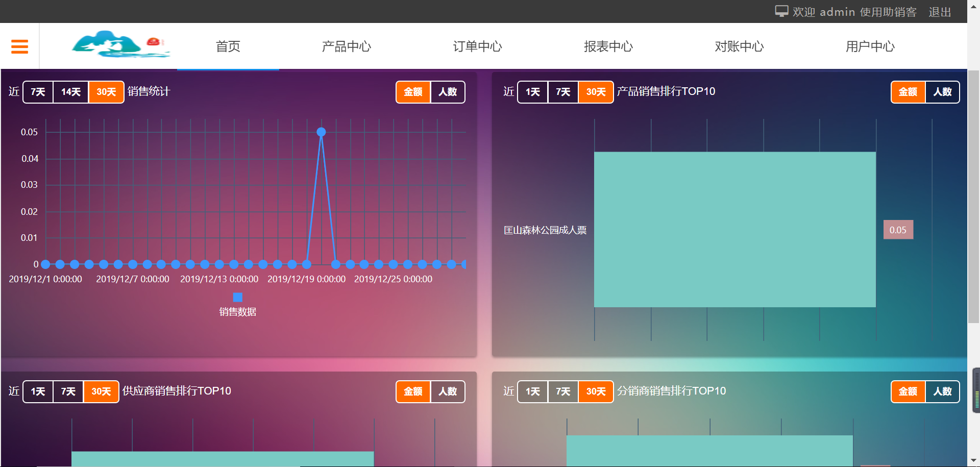
Task: Choose 14天 in the 销售统计 panel
Action: [x=71, y=92]
